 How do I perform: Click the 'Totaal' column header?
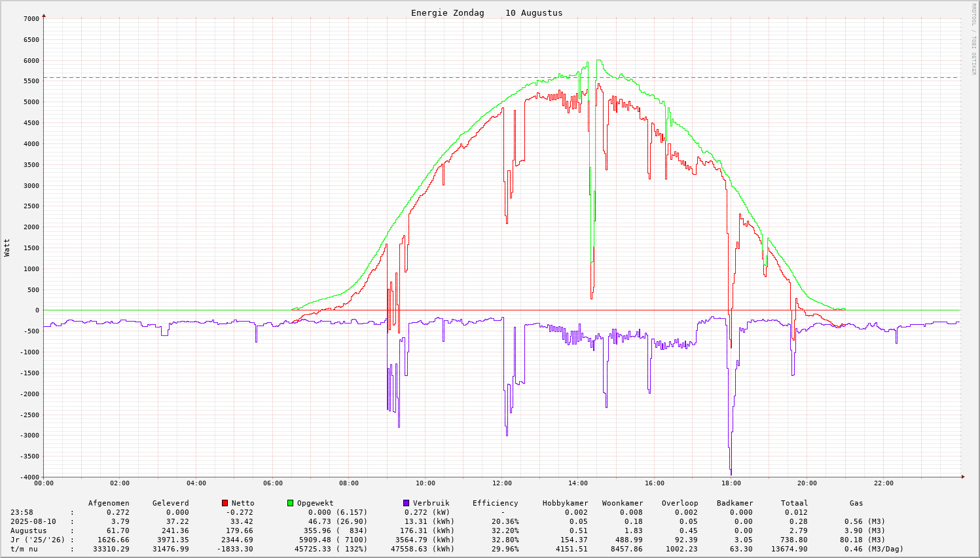pos(794,503)
